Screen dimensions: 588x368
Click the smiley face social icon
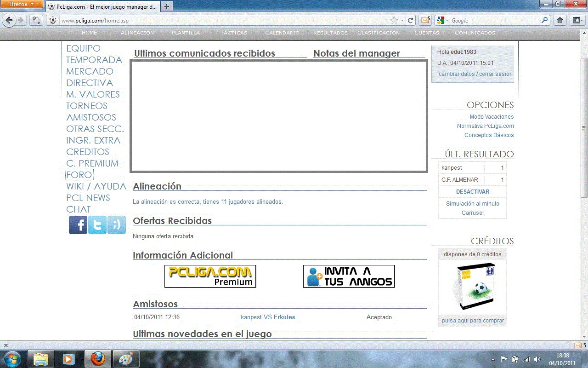point(117,225)
